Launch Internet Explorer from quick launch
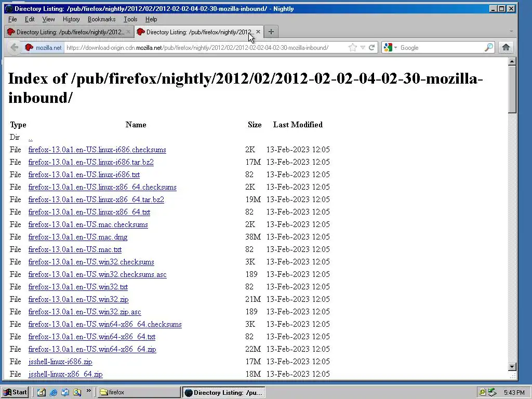Screen dimensions: 532x399 click(x=54, y=392)
